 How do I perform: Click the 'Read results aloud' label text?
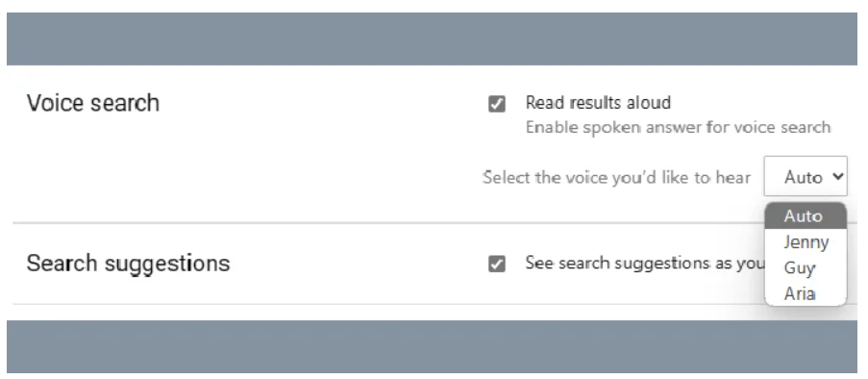(598, 103)
